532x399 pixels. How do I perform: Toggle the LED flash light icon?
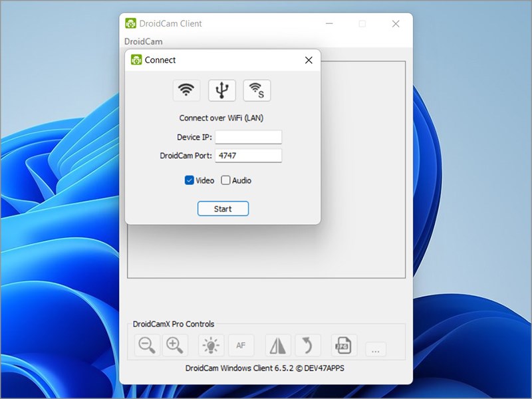pos(211,345)
